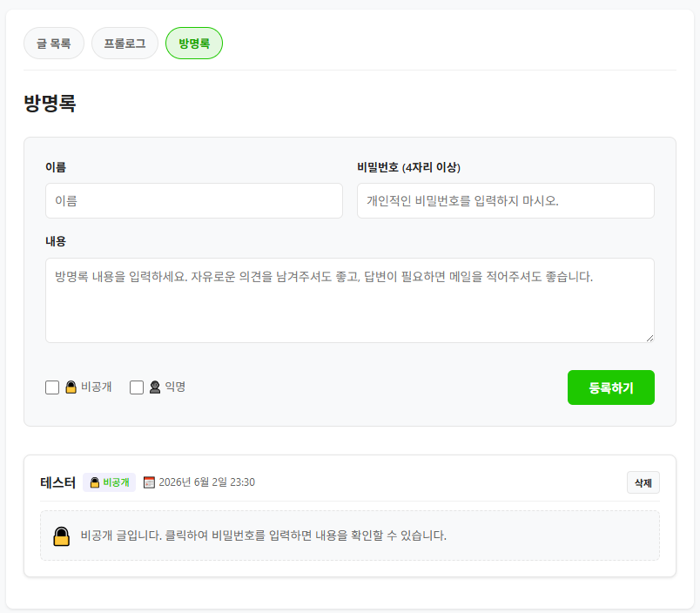Click the 비공개 badge on 테스터 entry
This screenshot has width=700, height=613.
(110, 482)
